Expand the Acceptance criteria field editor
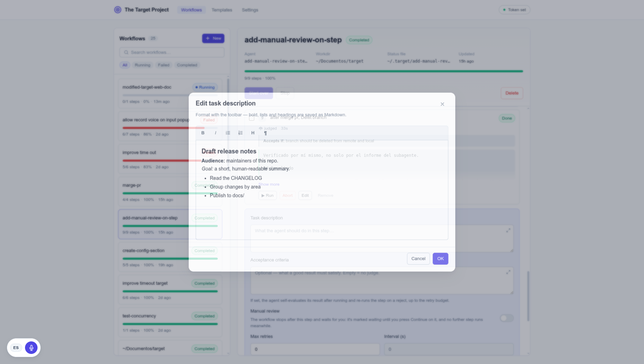644x364 pixels. click(508, 272)
